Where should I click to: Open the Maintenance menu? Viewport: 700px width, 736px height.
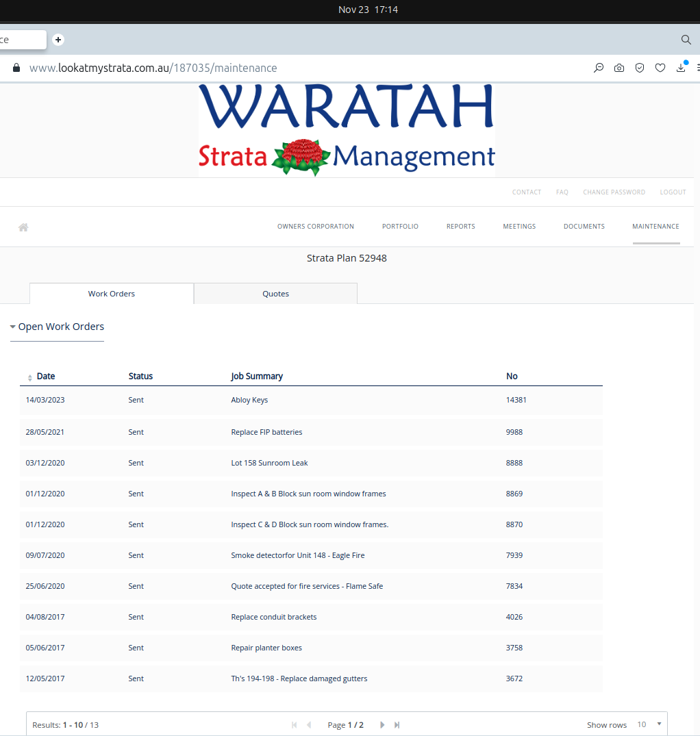click(656, 226)
